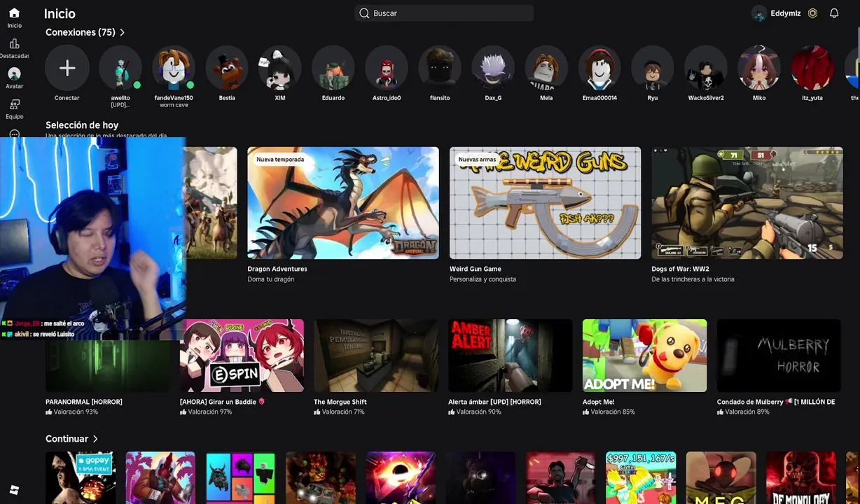Click the Selección de hoy heading

click(82, 125)
